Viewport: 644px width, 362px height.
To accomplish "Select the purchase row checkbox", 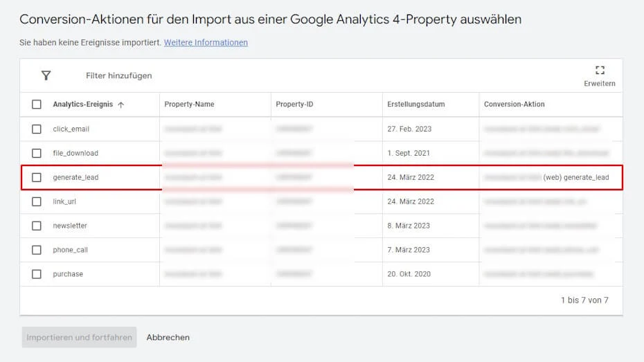I will (37, 274).
